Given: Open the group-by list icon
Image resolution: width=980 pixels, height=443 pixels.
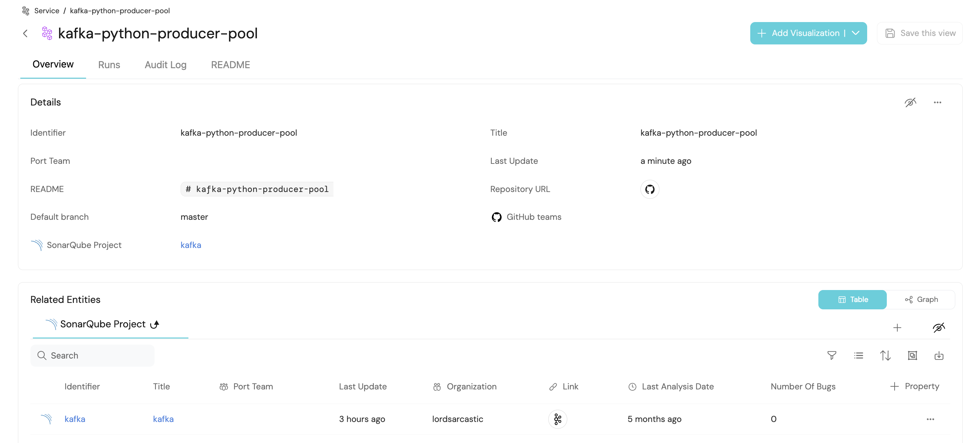Looking at the screenshot, I should tap(858, 355).
